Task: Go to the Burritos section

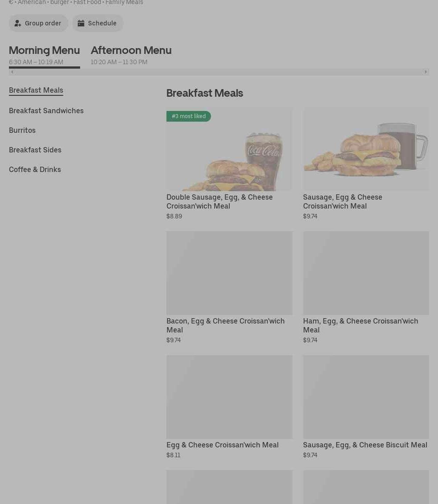Action: pos(22,130)
